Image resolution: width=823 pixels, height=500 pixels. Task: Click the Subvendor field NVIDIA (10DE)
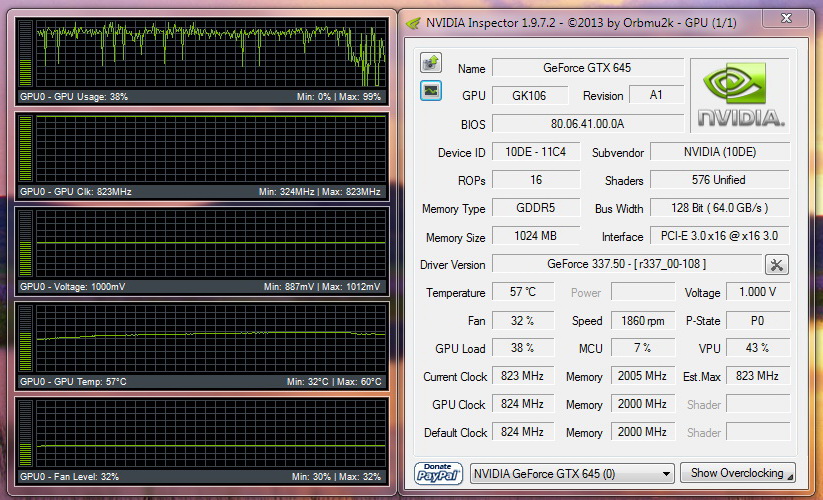tap(720, 152)
